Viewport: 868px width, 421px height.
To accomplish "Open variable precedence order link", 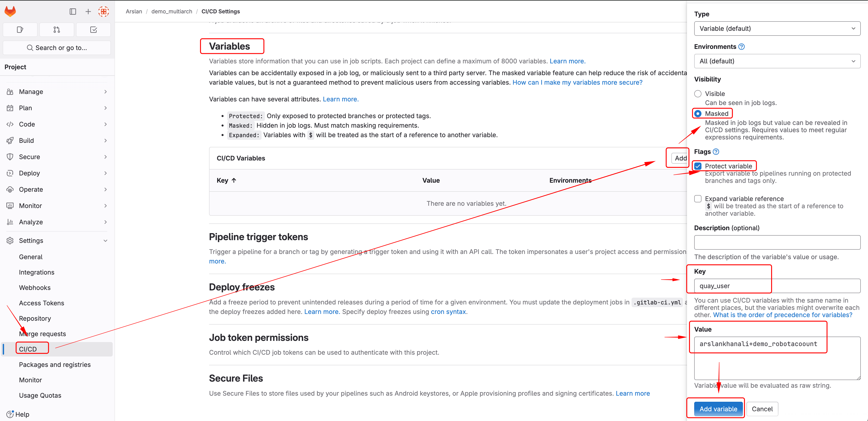I will pyautogui.click(x=782, y=315).
